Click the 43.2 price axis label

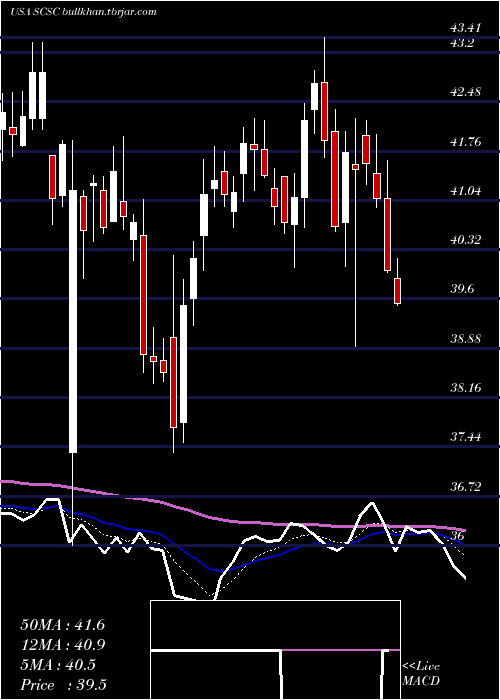462,43
